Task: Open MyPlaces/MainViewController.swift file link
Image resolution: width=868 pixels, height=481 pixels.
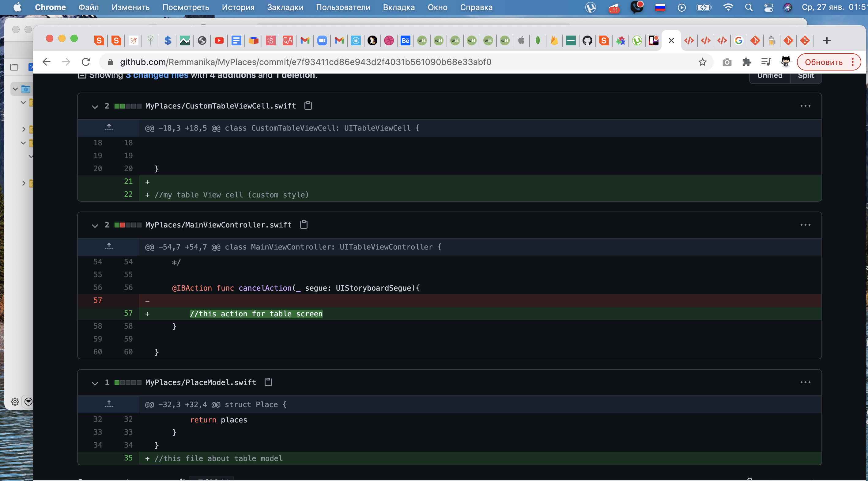Action: pyautogui.click(x=218, y=225)
